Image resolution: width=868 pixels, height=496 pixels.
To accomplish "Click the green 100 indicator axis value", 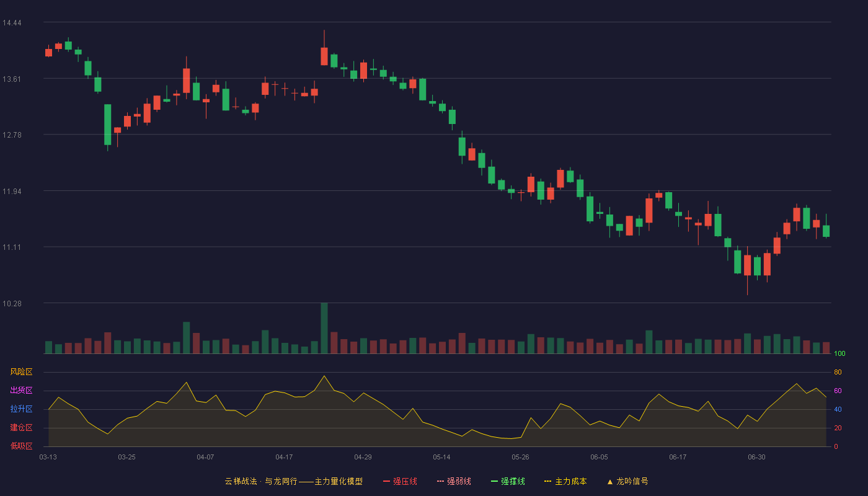I will [839, 354].
